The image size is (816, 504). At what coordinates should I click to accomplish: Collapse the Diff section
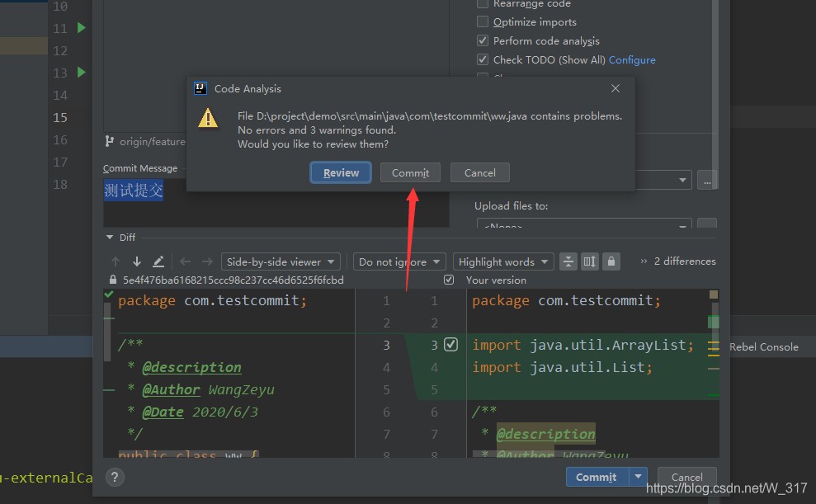pyautogui.click(x=111, y=238)
